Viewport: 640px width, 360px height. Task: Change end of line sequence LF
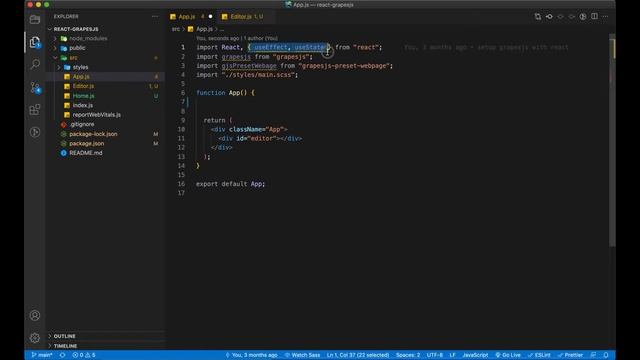pyautogui.click(x=452, y=355)
